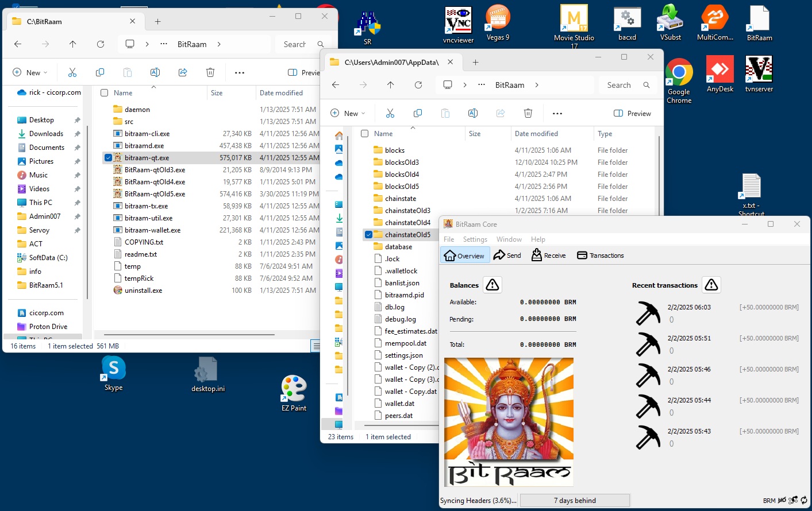Expand hidden path ellipsis in C:\BitRaam address bar
The height and width of the screenshot is (511, 812).
pyautogui.click(x=164, y=44)
